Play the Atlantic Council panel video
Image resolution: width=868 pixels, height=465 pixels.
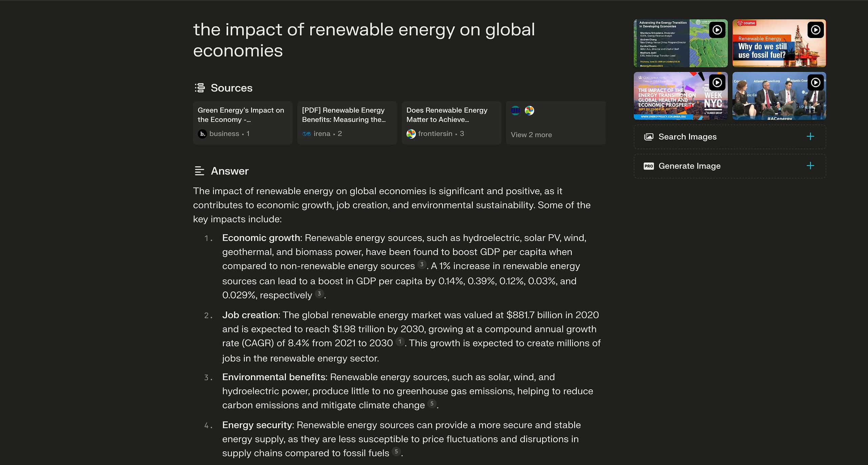(815, 82)
